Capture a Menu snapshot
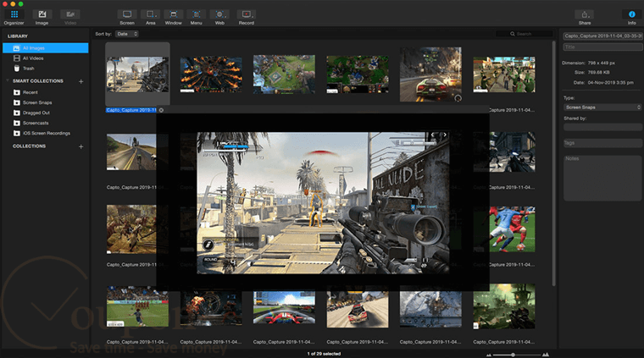 pos(197,17)
